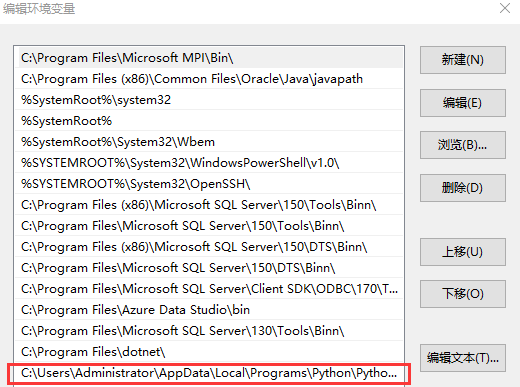This screenshot has width=520, height=387.
Task: Select the Oracle\Java\javapath entry
Action: pyautogui.click(x=209, y=79)
